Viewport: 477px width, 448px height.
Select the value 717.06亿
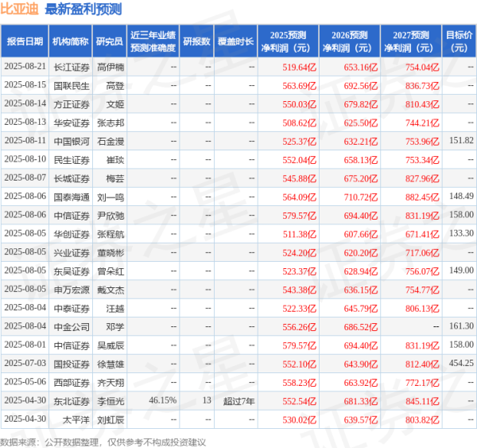point(422,253)
